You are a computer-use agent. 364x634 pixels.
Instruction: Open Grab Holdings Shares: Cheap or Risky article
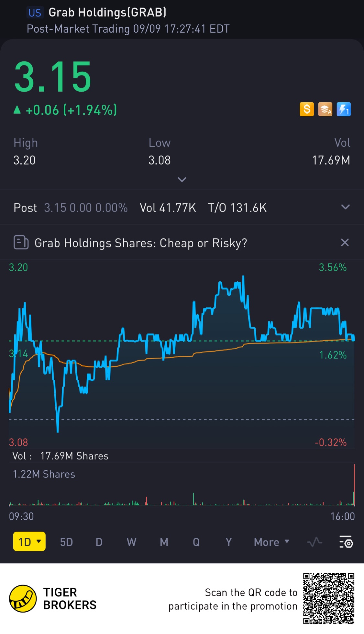tap(141, 243)
